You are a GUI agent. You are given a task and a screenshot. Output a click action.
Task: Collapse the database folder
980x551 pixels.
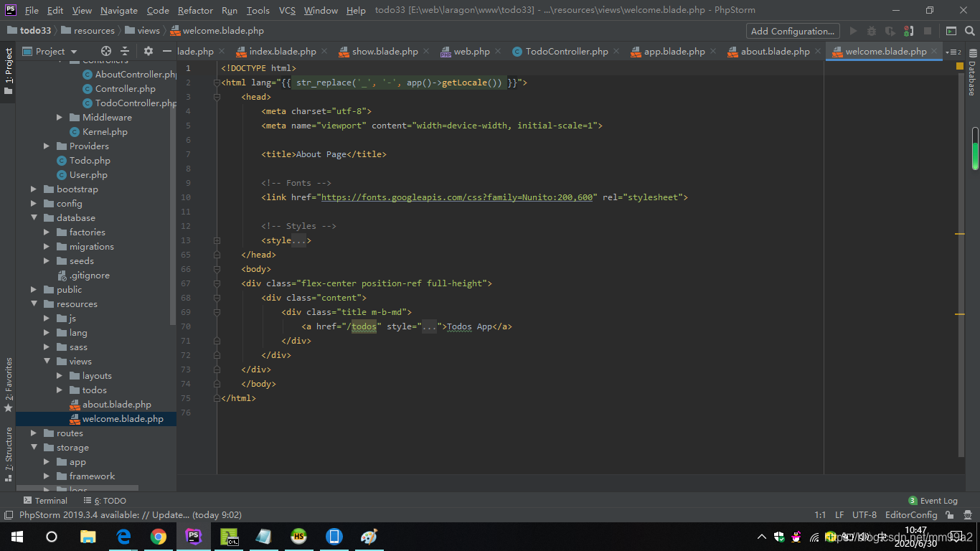point(34,217)
